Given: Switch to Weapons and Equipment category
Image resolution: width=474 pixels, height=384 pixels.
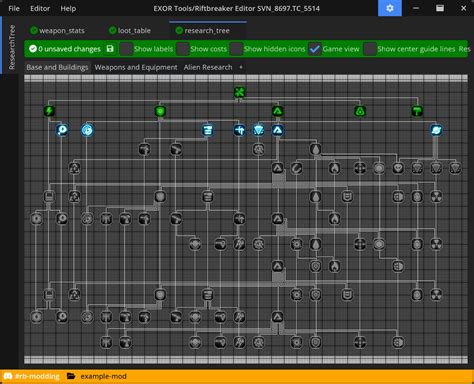Looking at the screenshot, I should 136,67.
